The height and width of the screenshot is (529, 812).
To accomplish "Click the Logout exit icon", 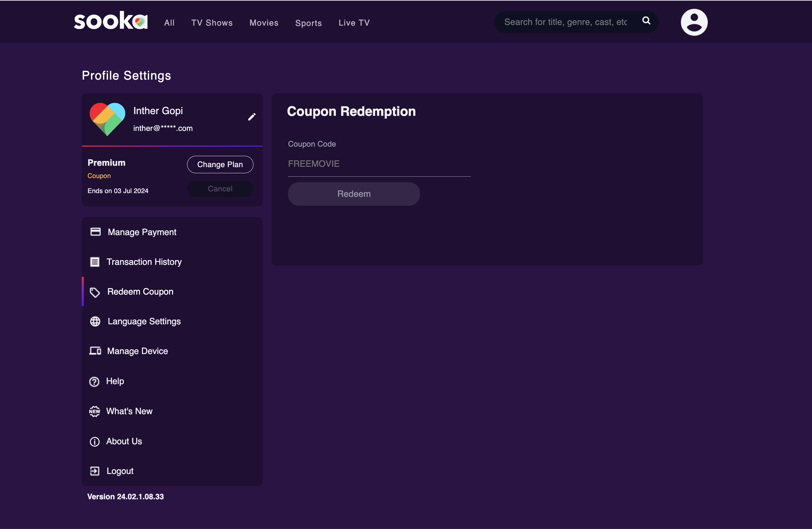I will pos(94,471).
